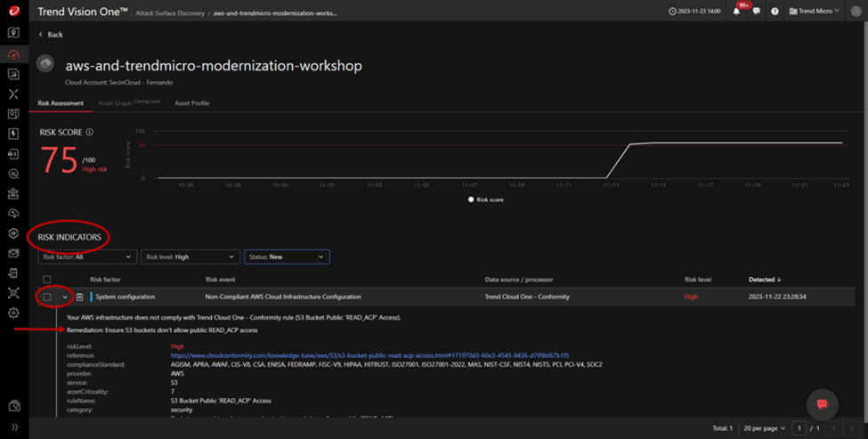The height and width of the screenshot is (439, 868).
Task: Toggle the Risk score chart legend item
Action: click(x=486, y=199)
